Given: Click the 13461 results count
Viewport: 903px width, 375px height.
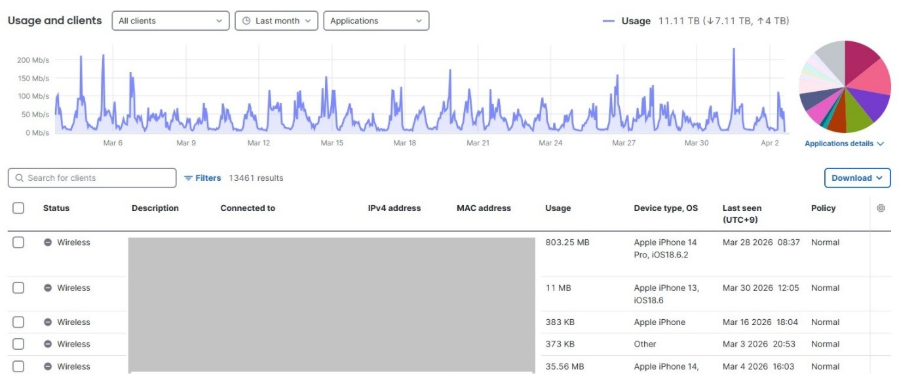Looking at the screenshot, I should 256,178.
